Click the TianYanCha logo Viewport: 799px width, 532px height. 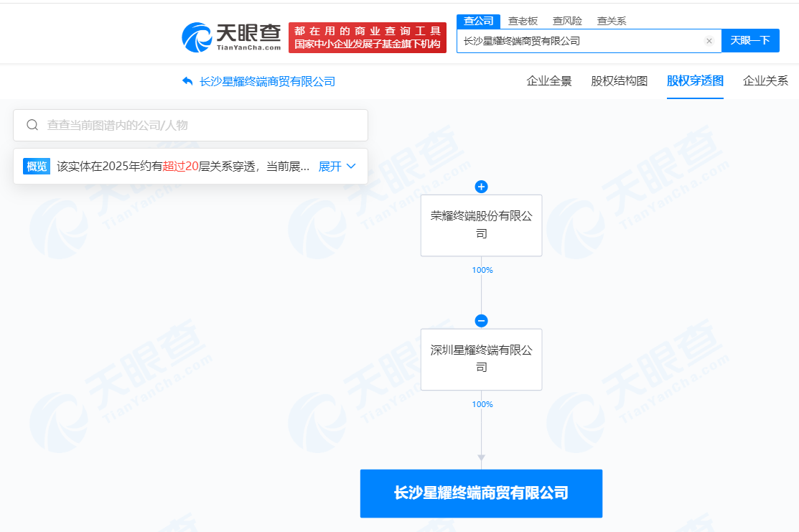click(231, 37)
